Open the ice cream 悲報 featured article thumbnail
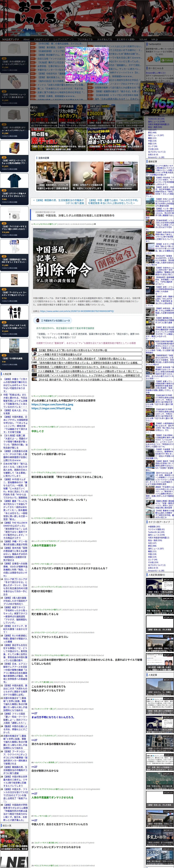This screenshot has width=174, height=868. click(x=87, y=176)
